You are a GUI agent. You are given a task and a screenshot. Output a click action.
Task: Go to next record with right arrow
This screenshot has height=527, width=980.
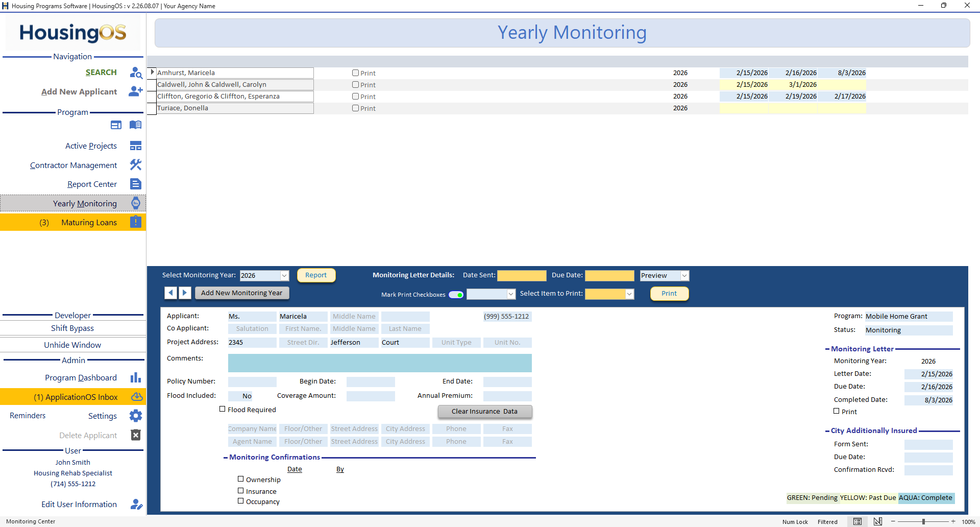click(185, 293)
